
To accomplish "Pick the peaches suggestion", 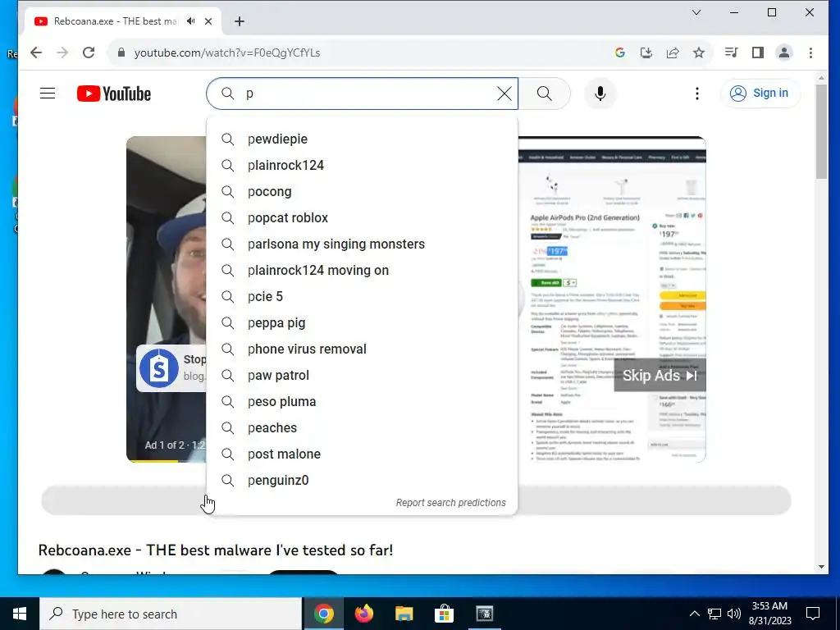I will 362,427.
